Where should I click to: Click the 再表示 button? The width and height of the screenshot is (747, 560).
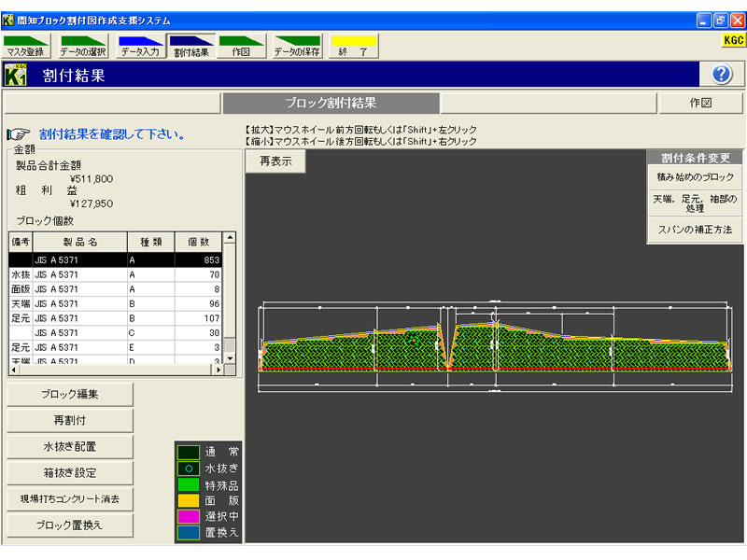tap(275, 161)
